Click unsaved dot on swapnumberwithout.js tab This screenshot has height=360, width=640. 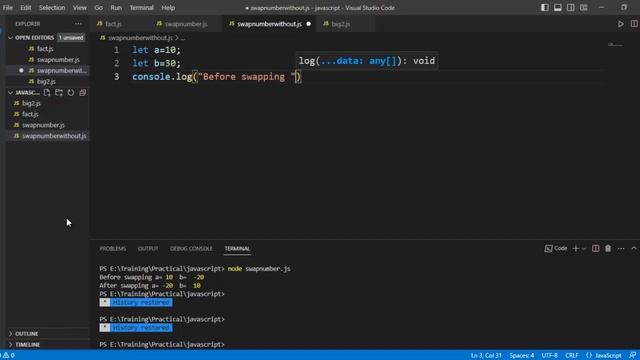coord(309,24)
